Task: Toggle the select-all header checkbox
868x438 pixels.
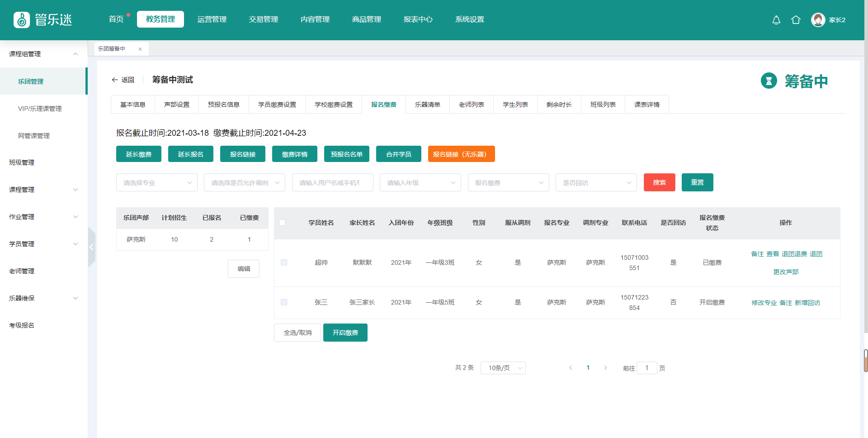Action: pos(282,223)
